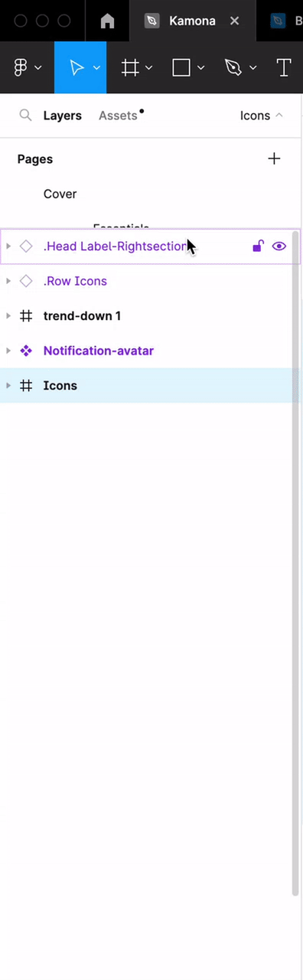Open shape tools dropdown arrow
This screenshot has height=980, width=303.
(x=200, y=67)
